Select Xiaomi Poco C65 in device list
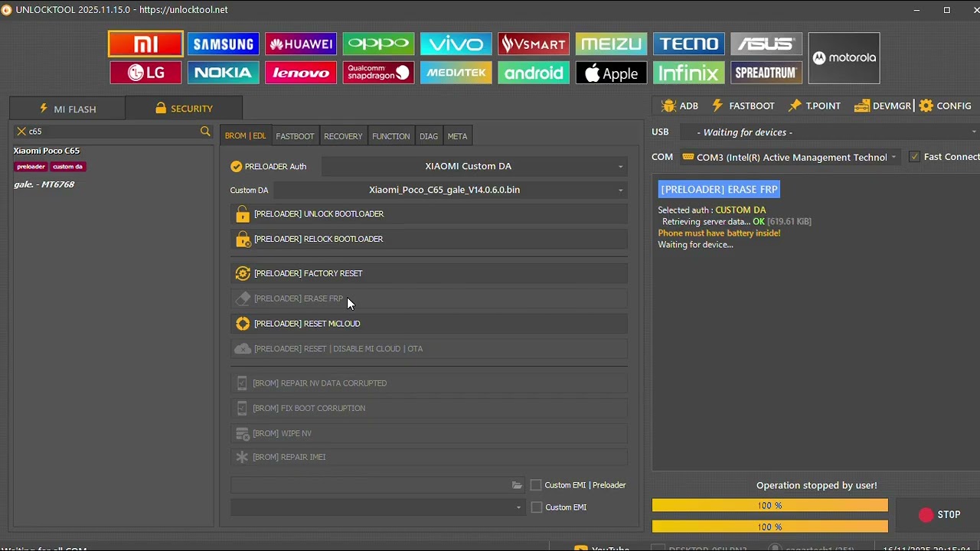Screen dimensions: 980x551 coord(47,151)
